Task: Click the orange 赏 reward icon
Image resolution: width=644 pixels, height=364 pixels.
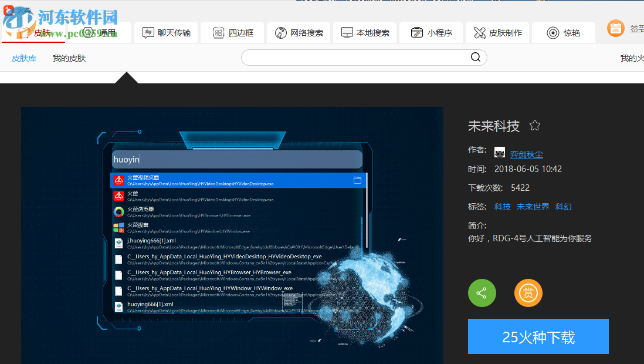Action: (x=528, y=293)
